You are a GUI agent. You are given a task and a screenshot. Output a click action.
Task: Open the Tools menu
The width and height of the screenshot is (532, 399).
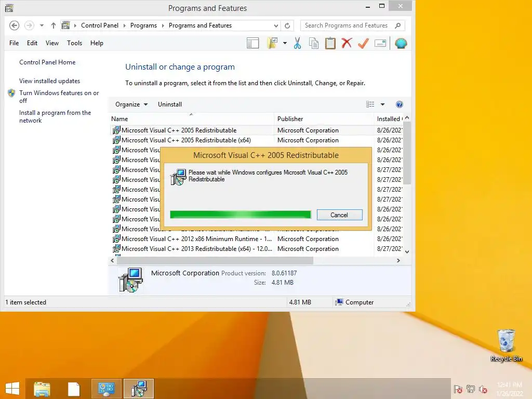pos(75,43)
